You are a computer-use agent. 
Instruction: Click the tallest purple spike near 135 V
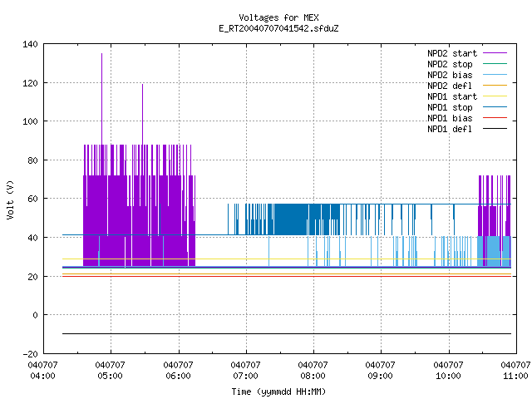(101, 98)
